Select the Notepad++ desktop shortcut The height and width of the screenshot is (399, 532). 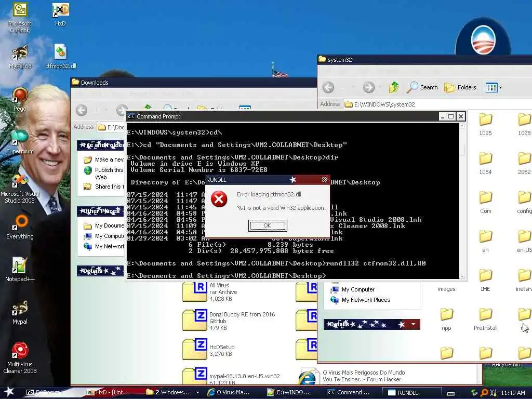[20, 270]
